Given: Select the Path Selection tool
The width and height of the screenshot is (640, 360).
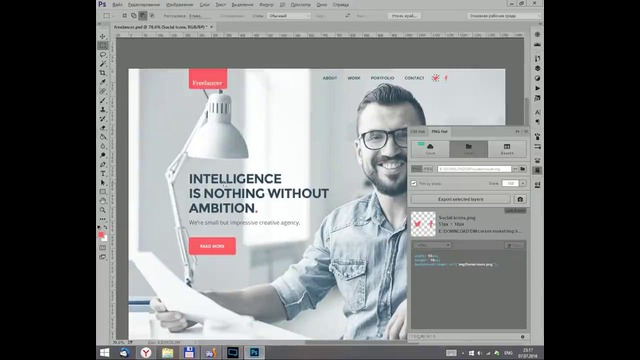Looking at the screenshot, I should tap(103, 182).
